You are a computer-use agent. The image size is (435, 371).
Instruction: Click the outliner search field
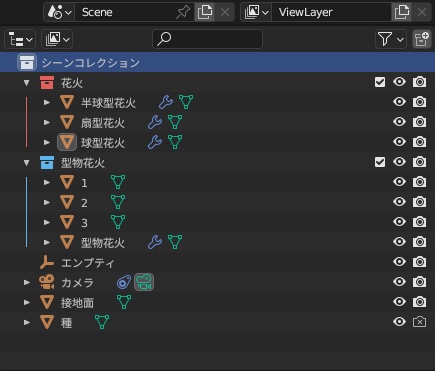tap(207, 39)
